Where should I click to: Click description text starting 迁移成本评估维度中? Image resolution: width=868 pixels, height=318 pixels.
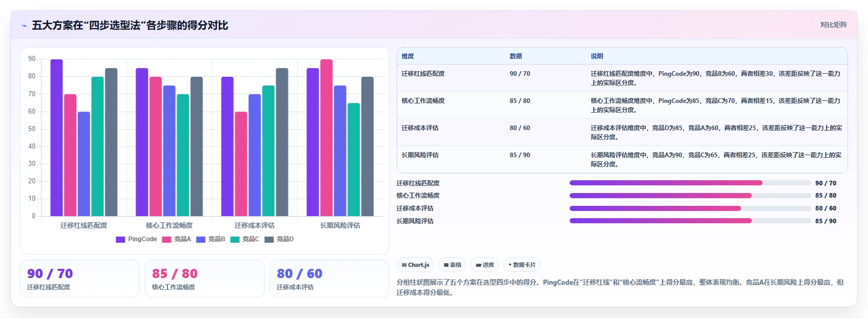717,133
